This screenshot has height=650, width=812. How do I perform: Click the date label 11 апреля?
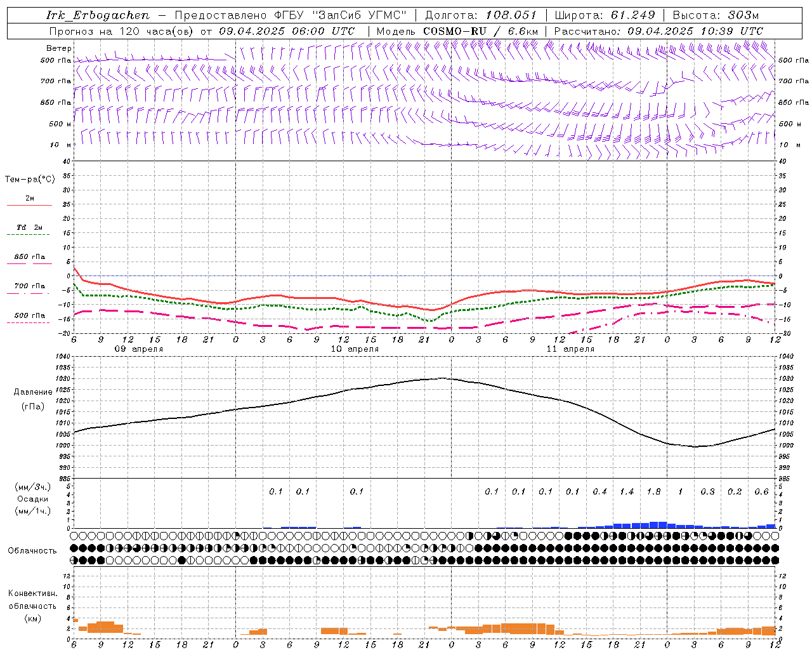click(570, 349)
